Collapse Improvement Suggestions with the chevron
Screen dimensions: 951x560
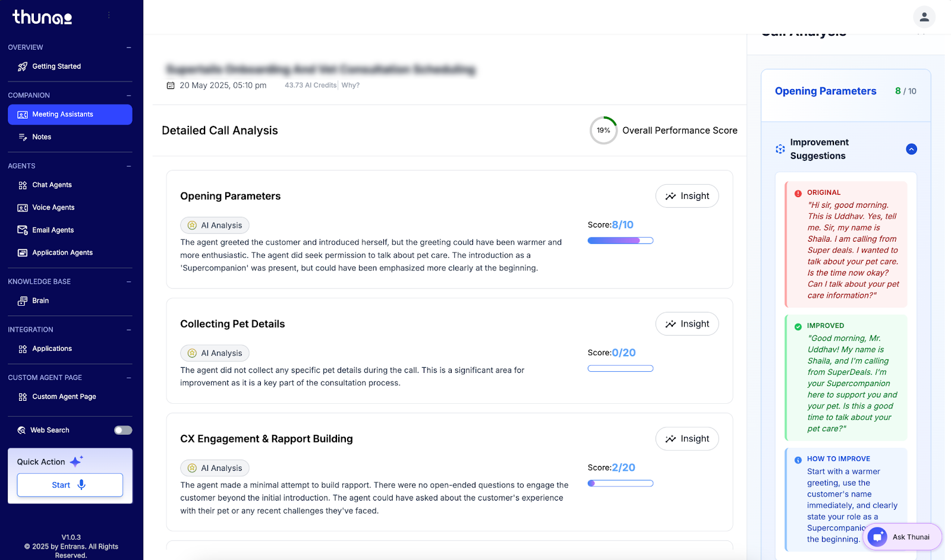911,149
